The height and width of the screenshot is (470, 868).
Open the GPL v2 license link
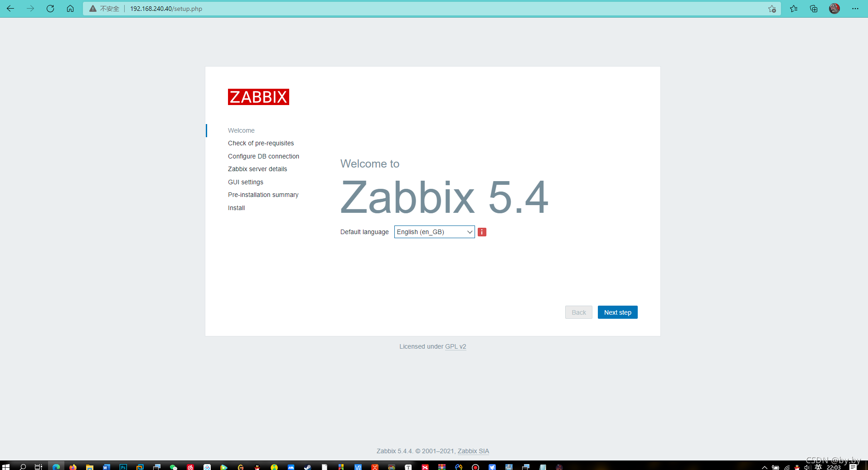(x=456, y=346)
